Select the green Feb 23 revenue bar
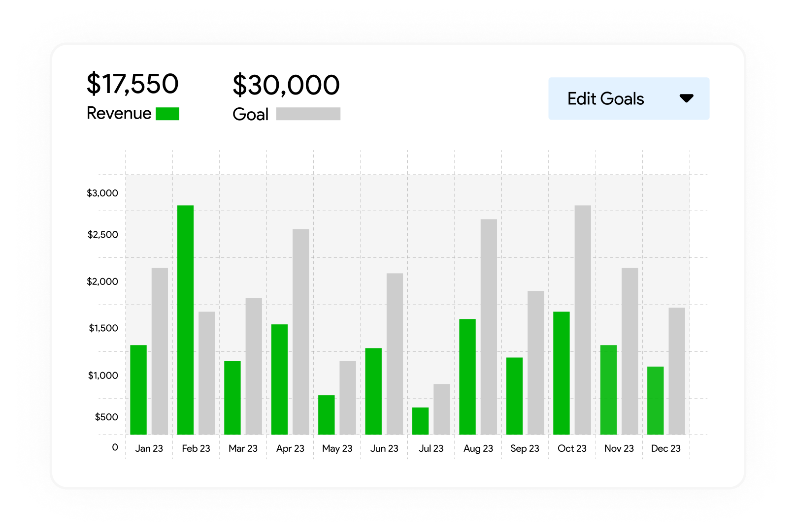The height and width of the screenshot is (532, 796). pyautogui.click(x=185, y=320)
